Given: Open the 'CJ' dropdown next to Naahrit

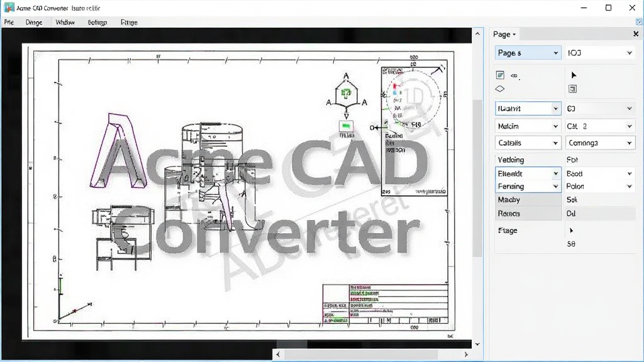Looking at the screenshot, I should 600,108.
